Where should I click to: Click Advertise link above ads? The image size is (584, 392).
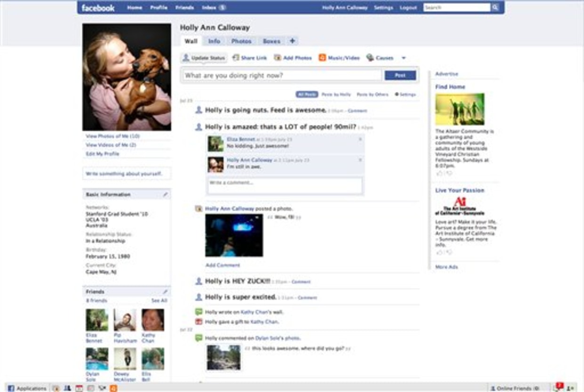coord(446,74)
